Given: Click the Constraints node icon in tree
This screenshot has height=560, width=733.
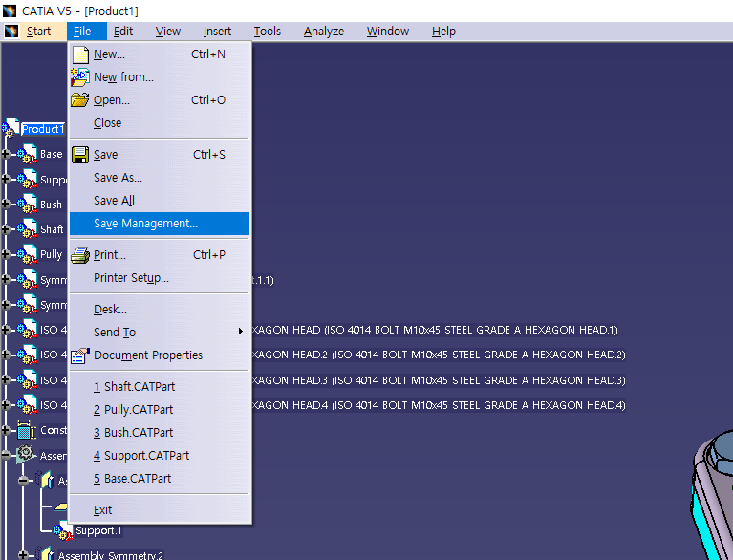Looking at the screenshot, I should click(26, 430).
